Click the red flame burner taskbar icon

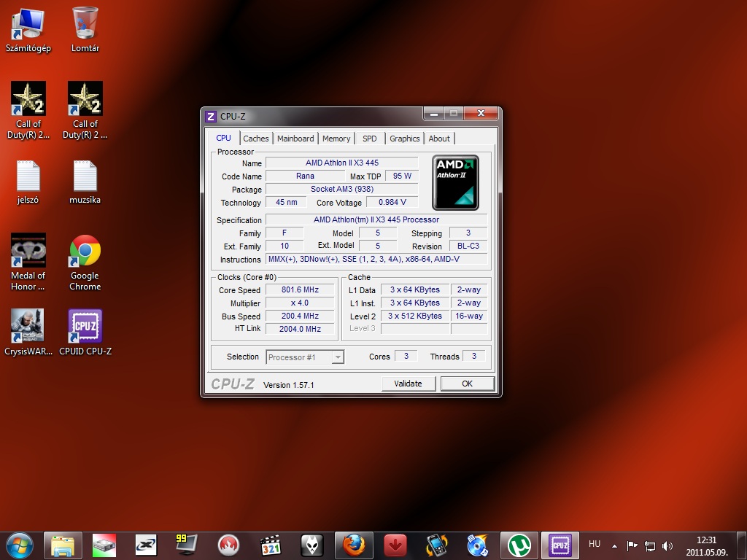tap(228, 545)
